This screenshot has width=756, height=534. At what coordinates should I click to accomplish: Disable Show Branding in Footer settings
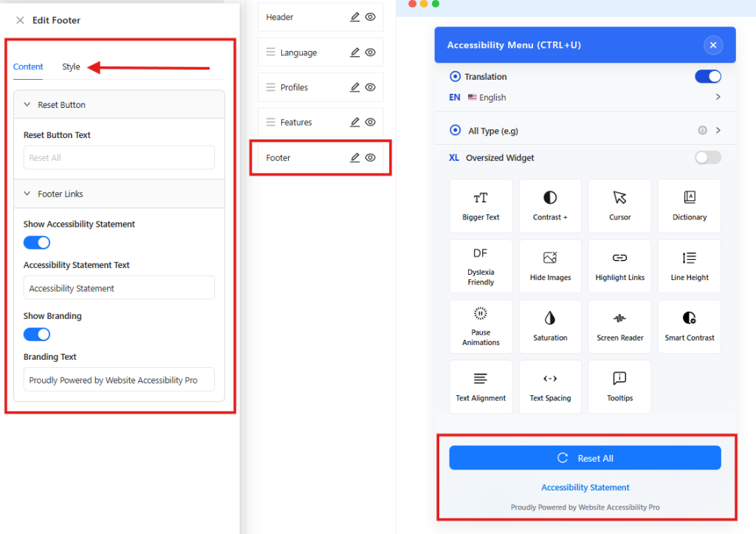(36, 334)
